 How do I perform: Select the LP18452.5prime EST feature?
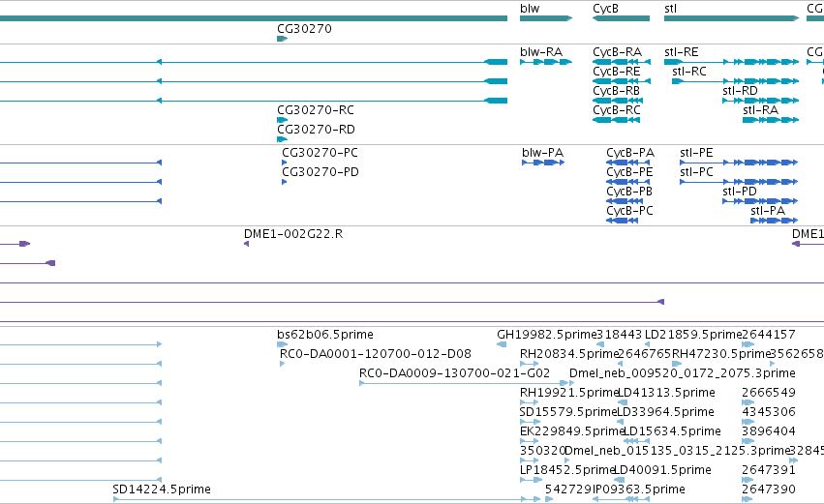click(x=531, y=480)
